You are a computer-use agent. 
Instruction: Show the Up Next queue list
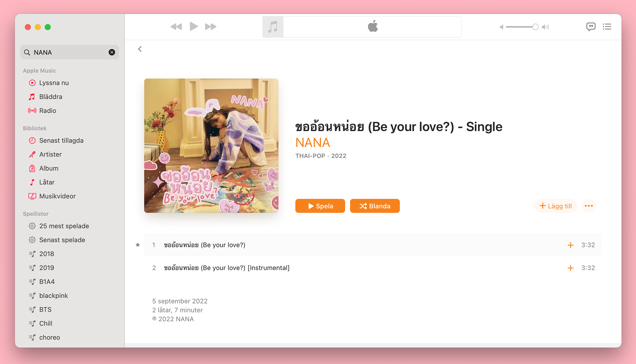pos(607,26)
